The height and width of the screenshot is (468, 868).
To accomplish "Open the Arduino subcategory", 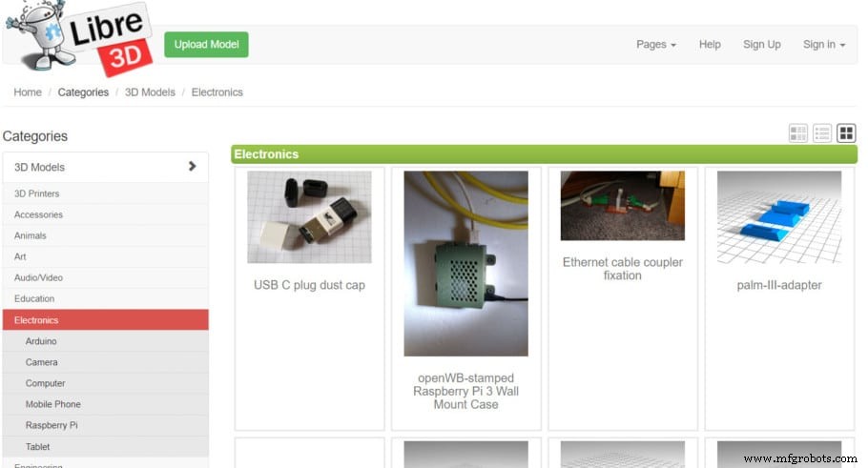I will click(x=105, y=341).
